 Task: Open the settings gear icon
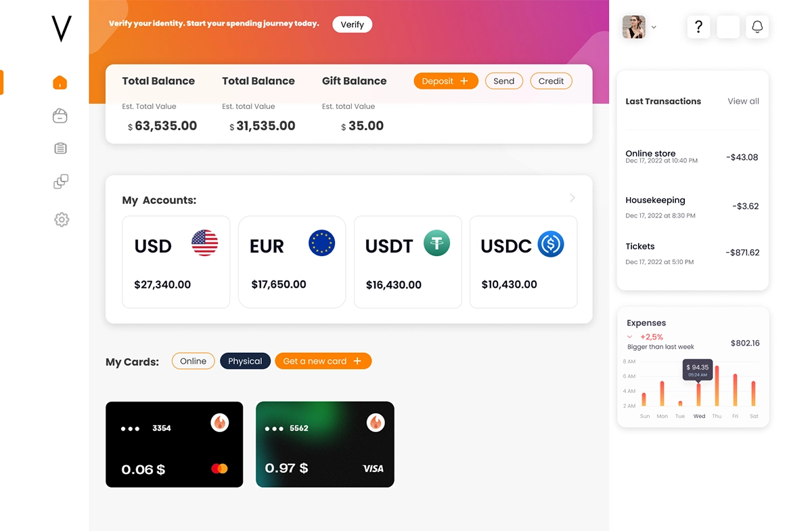(62, 219)
